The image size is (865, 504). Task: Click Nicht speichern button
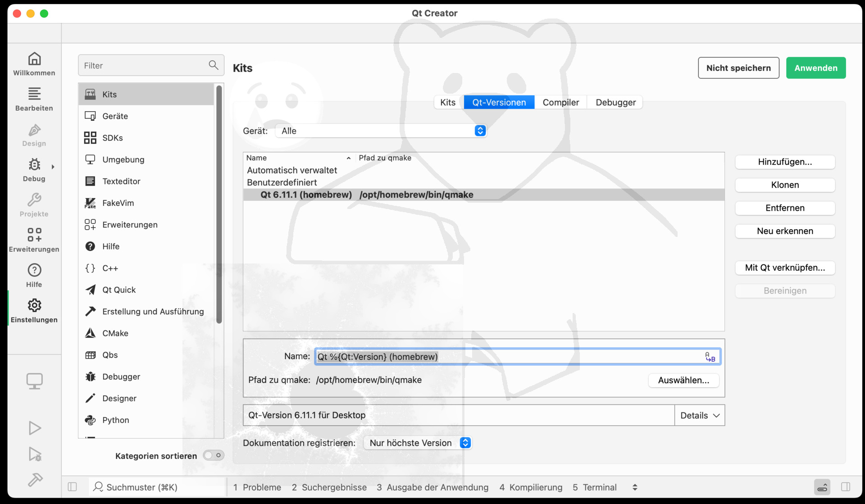(738, 68)
